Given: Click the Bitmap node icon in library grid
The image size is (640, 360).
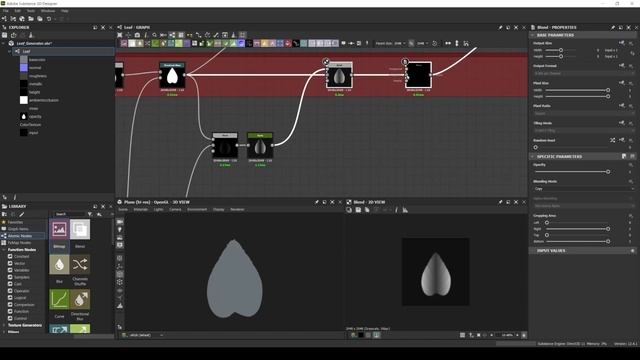Looking at the screenshot, I should pyautogui.click(x=59, y=229).
